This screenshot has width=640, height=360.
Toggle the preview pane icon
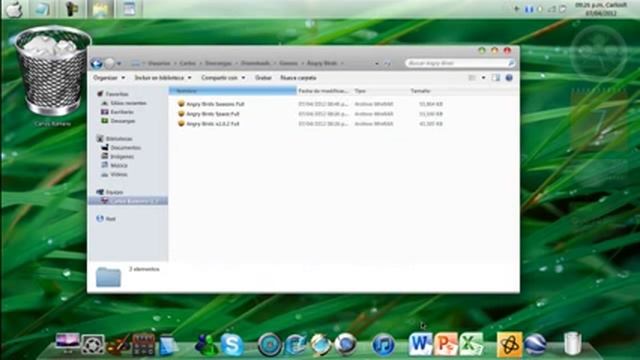pos(496,78)
